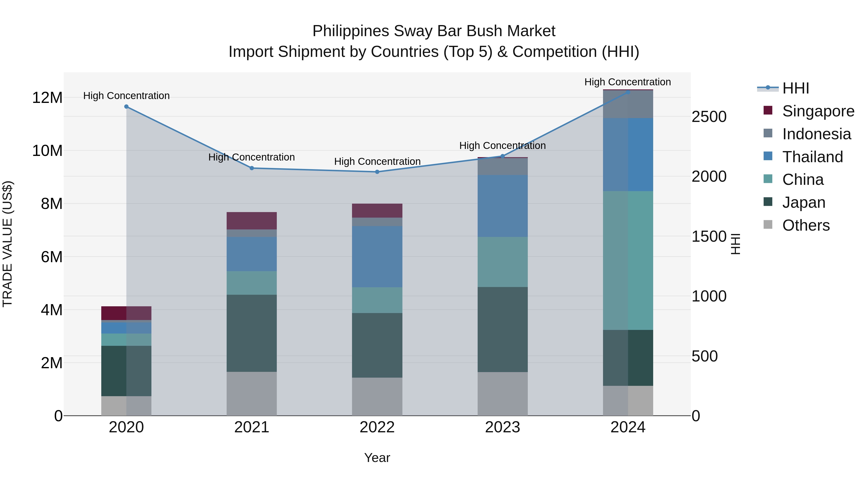Click the HHI data point for 2024
The height and width of the screenshot is (488, 868).
click(x=628, y=92)
